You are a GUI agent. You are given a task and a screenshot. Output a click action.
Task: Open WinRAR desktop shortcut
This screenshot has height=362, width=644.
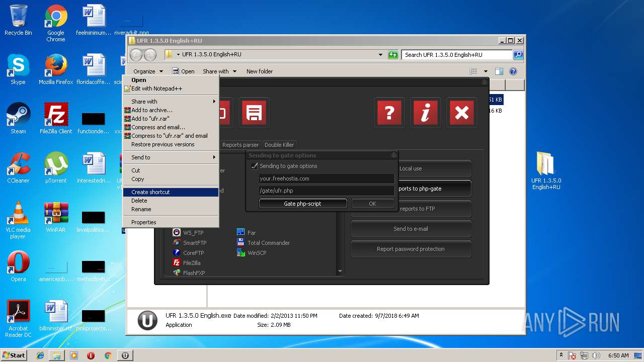coord(56,217)
